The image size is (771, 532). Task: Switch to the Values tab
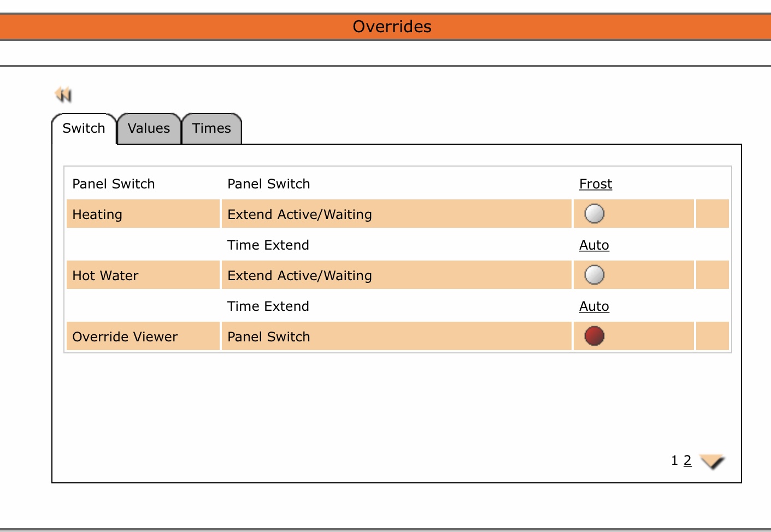coord(149,128)
